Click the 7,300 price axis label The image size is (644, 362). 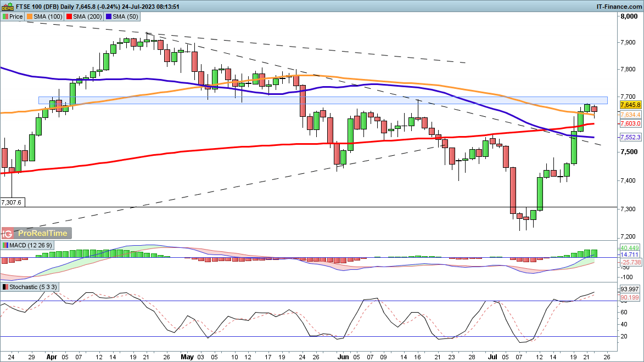point(629,210)
